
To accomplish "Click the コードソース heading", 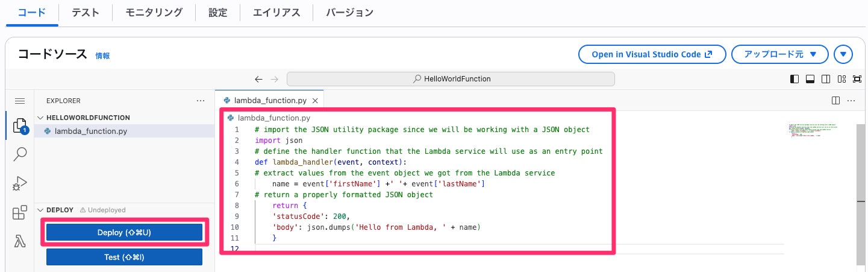I will tap(53, 54).
